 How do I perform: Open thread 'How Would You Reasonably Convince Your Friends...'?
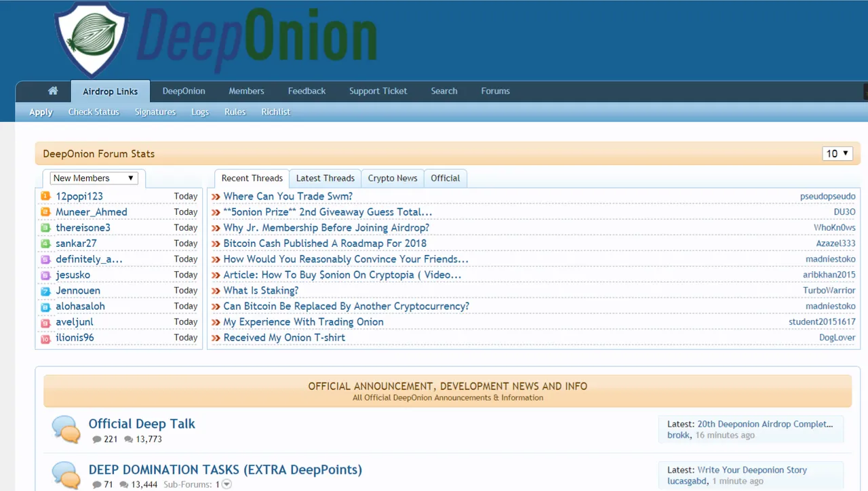(x=346, y=259)
